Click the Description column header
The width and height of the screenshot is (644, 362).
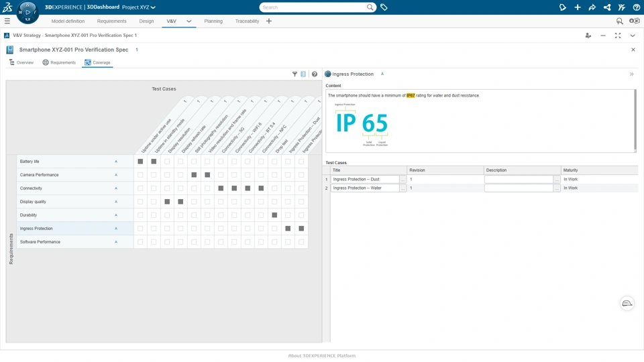click(523, 170)
